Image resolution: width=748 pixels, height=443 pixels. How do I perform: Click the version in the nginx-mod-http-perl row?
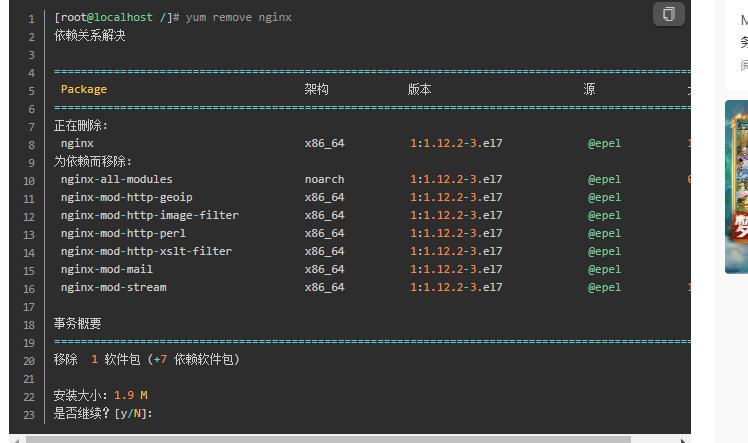tap(456, 233)
